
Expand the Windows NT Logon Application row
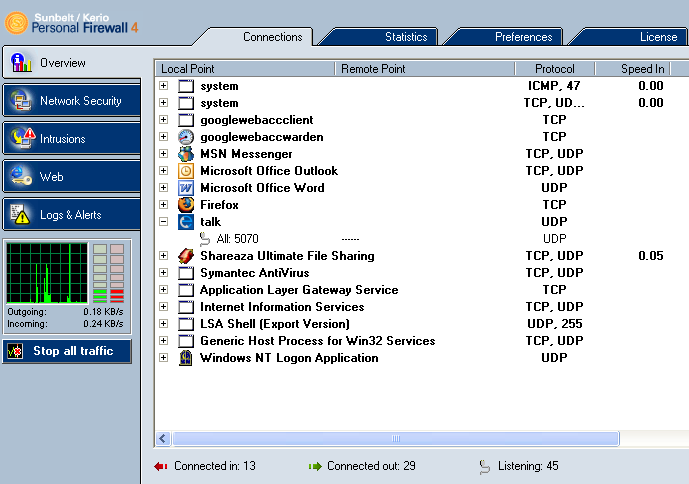[163, 357]
